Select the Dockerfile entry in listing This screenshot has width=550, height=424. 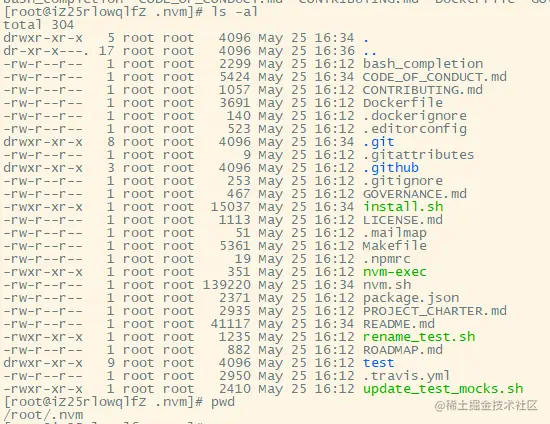tap(403, 103)
